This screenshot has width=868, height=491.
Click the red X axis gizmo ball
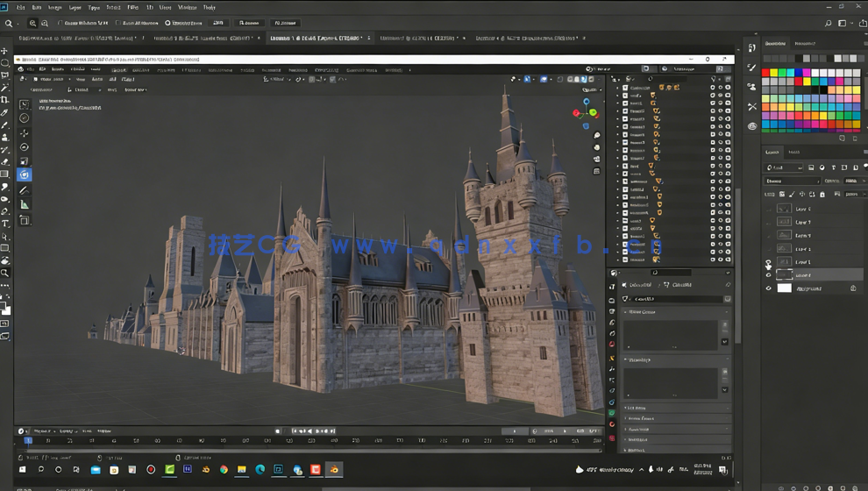click(576, 113)
